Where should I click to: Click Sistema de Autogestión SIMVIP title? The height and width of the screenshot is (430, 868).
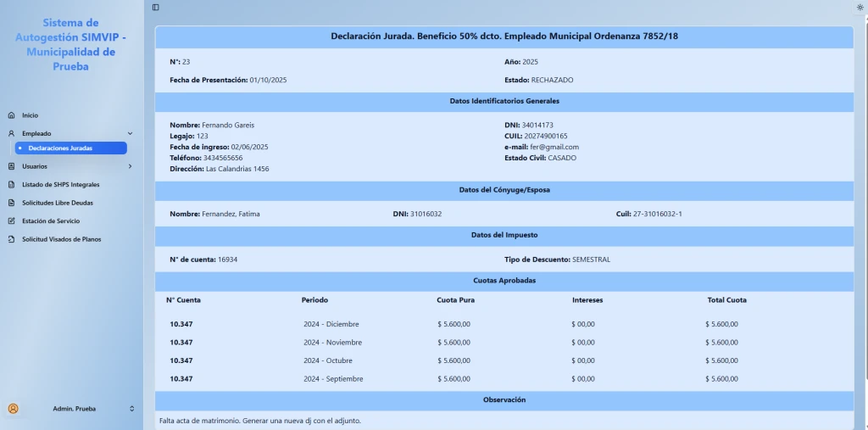(x=71, y=44)
